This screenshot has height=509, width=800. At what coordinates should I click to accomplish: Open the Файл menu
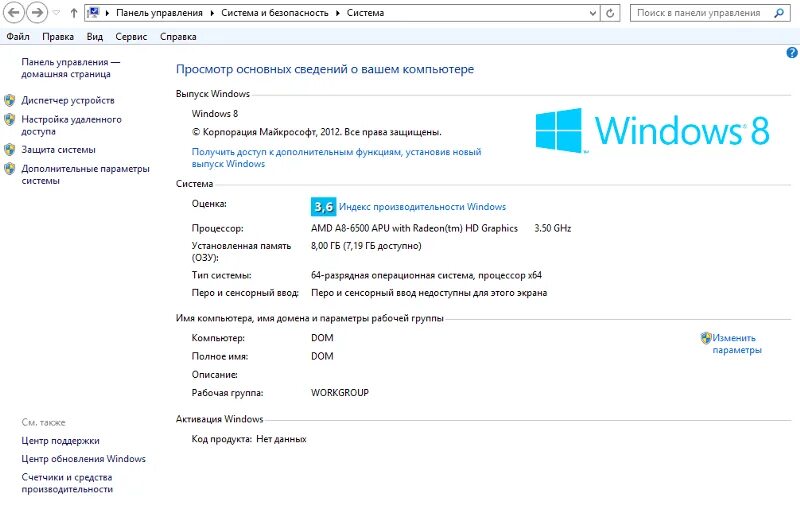pyautogui.click(x=18, y=37)
